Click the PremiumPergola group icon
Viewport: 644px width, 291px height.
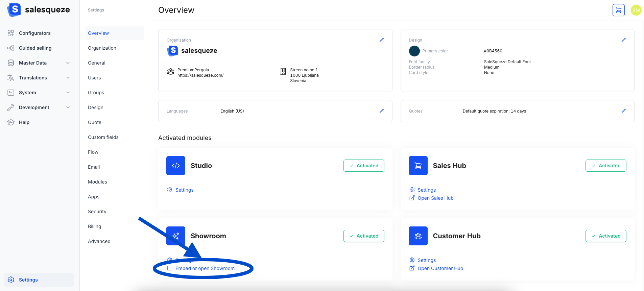pyautogui.click(x=171, y=71)
